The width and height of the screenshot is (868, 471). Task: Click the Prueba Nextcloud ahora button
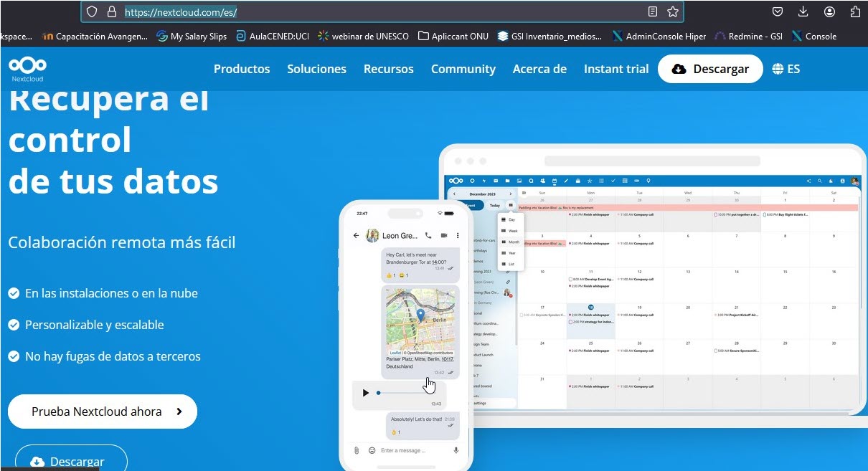tap(103, 411)
